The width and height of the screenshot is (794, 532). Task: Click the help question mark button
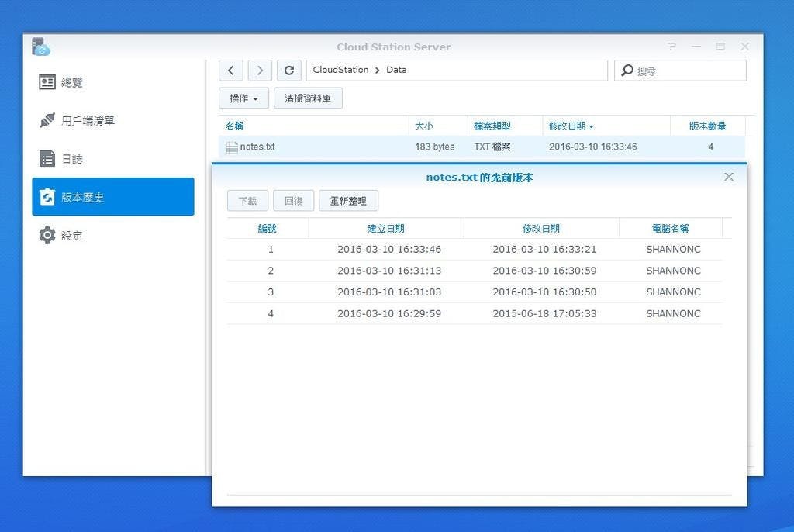click(672, 47)
